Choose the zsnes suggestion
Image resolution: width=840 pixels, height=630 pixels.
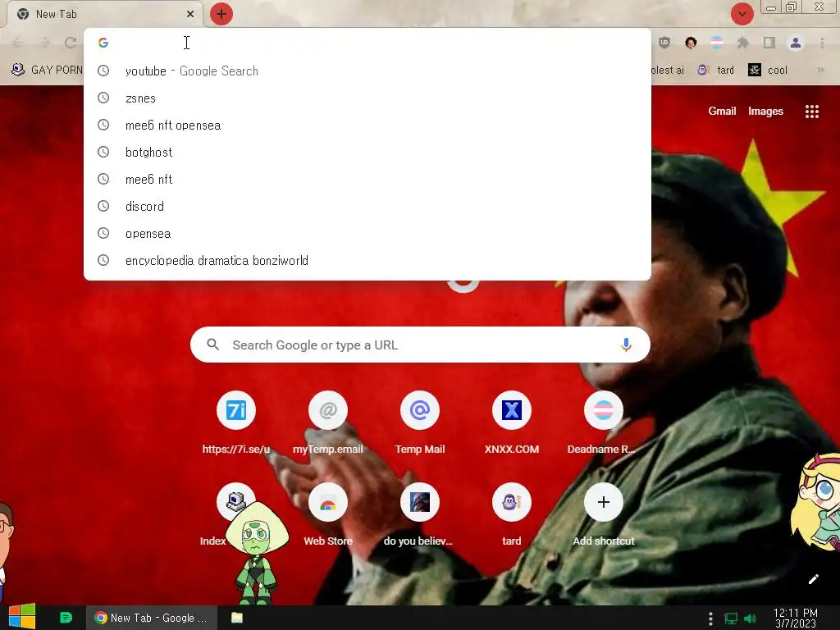pyautogui.click(x=367, y=98)
